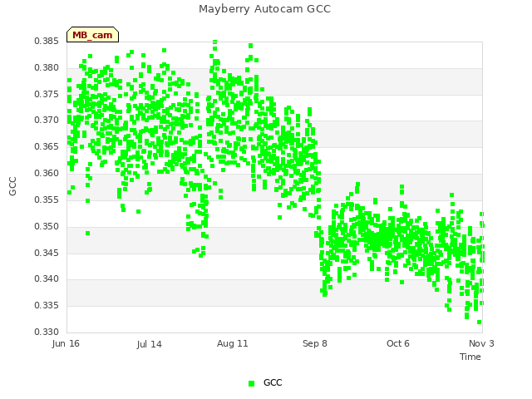Image resolution: width=532 pixels, height=399 pixels.
Task: Click the Sep 8 date tick label
Action: (315, 343)
